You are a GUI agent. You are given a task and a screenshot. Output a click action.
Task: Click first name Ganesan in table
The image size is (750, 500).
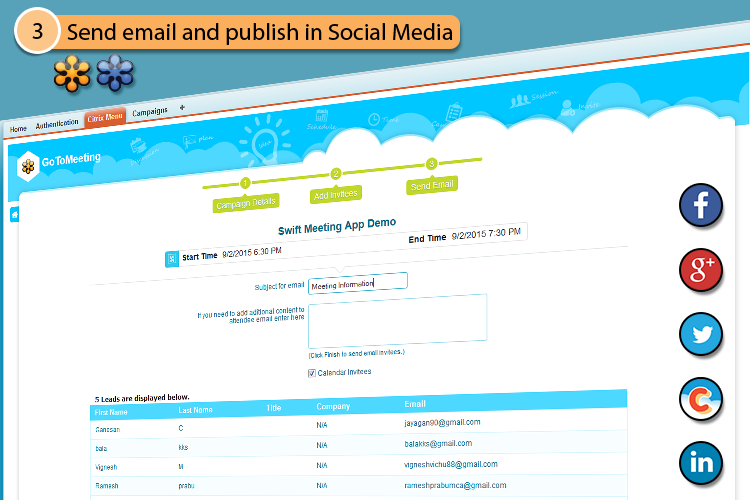pos(108,430)
